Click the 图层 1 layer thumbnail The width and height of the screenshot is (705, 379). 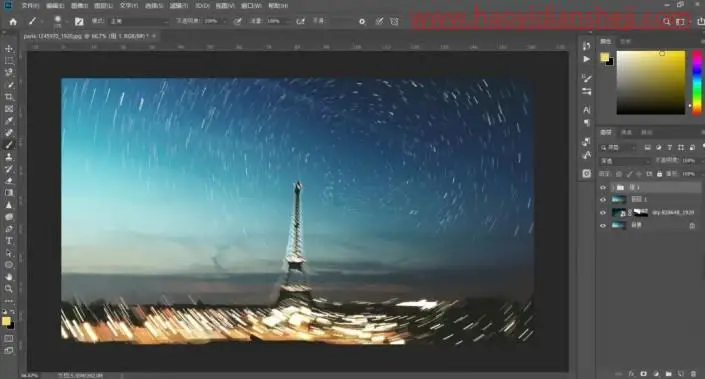(619, 200)
